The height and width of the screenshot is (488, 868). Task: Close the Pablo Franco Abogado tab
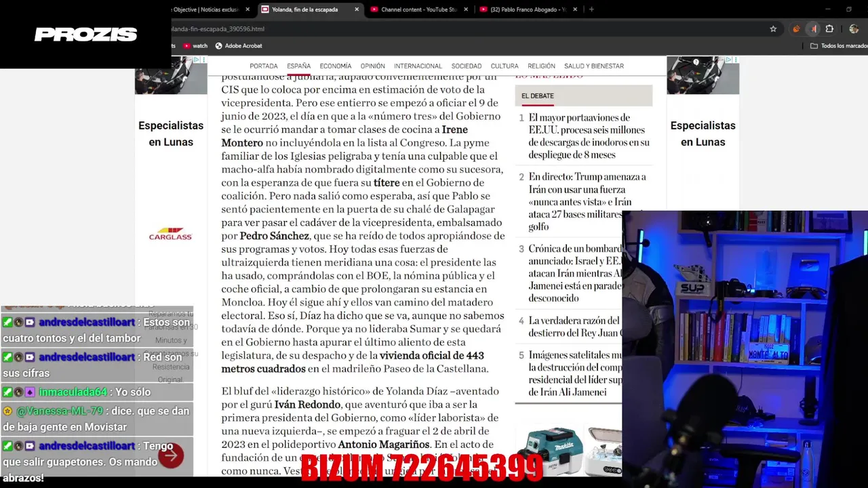575,9
